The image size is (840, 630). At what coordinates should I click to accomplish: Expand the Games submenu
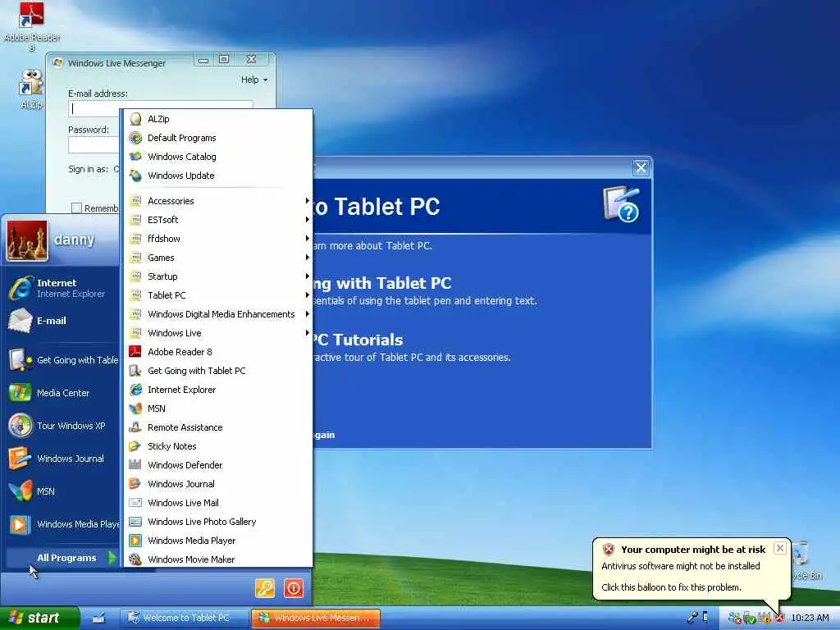point(218,258)
